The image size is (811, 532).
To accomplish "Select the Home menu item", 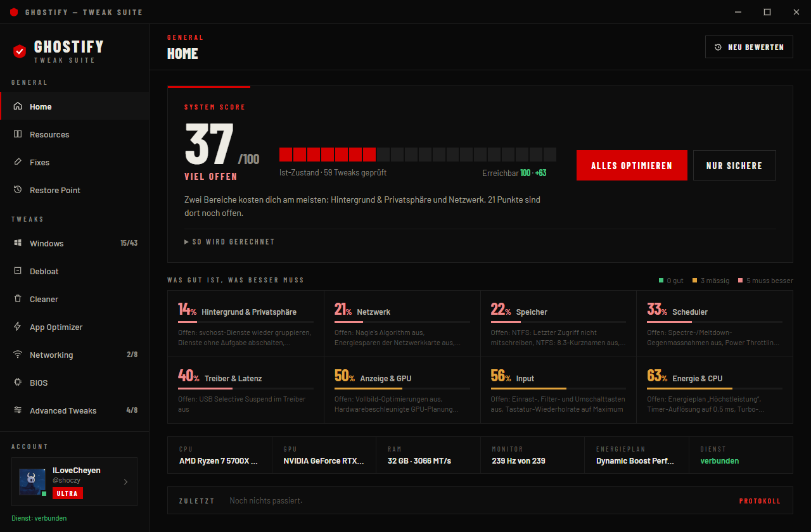I will [75, 106].
